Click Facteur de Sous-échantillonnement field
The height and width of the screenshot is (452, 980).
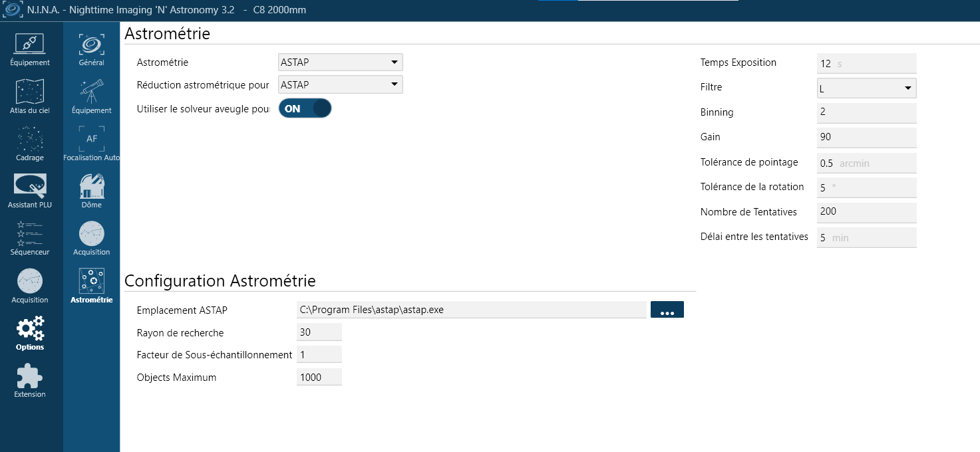pyautogui.click(x=319, y=355)
